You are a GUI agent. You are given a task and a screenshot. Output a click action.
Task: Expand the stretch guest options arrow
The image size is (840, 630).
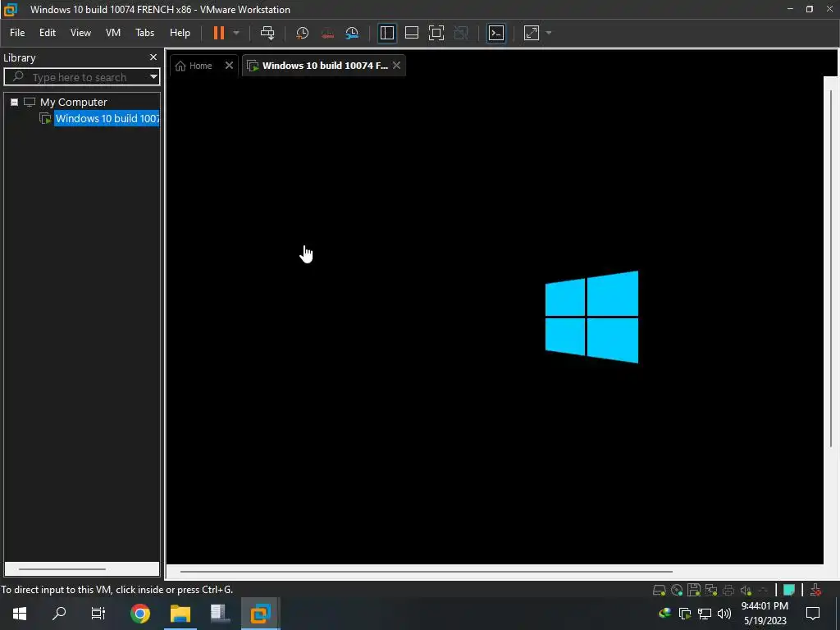pyautogui.click(x=549, y=33)
